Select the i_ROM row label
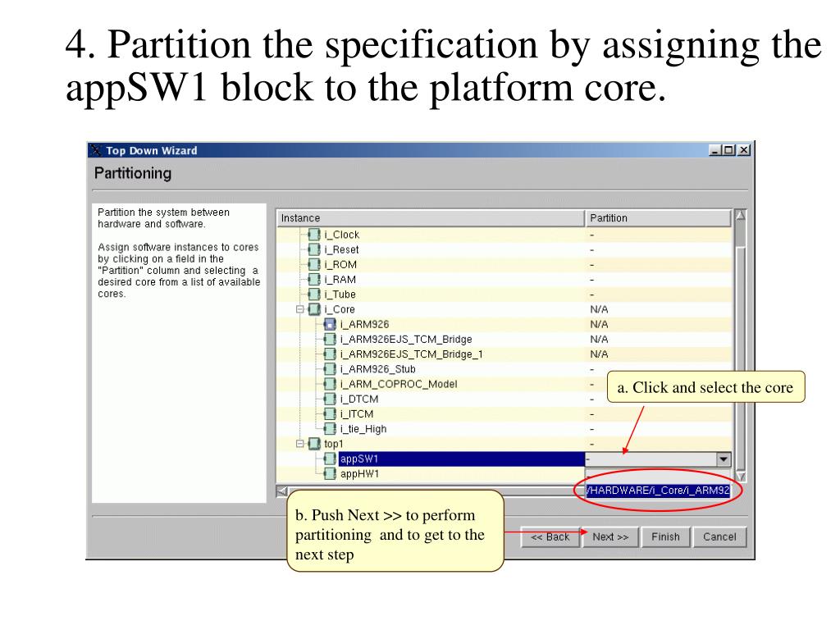This screenshot has height=630, width=840. (x=340, y=265)
